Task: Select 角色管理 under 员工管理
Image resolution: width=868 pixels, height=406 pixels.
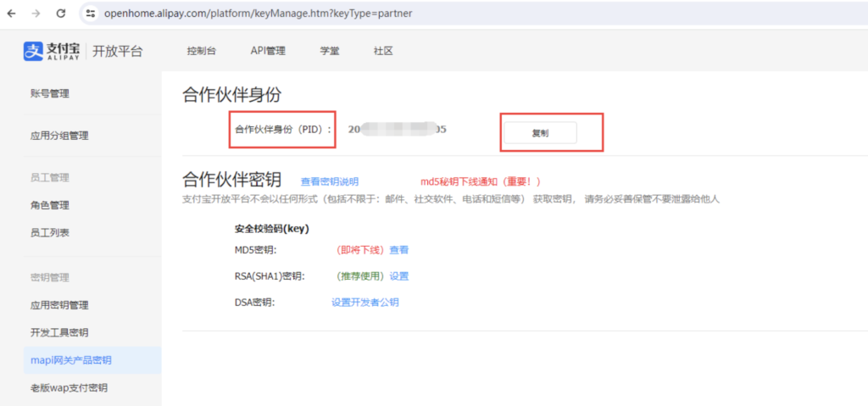Action: click(x=49, y=205)
